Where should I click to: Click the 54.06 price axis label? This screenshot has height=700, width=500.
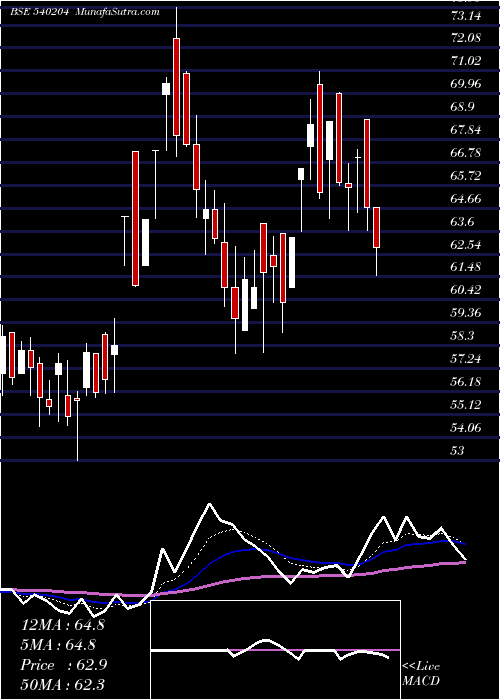tap(467, 428)
